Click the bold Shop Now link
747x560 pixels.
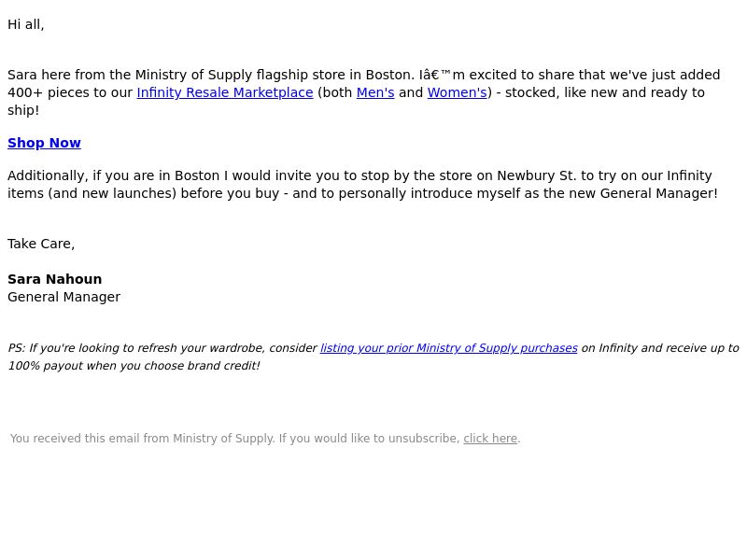(x=44, y=143)
